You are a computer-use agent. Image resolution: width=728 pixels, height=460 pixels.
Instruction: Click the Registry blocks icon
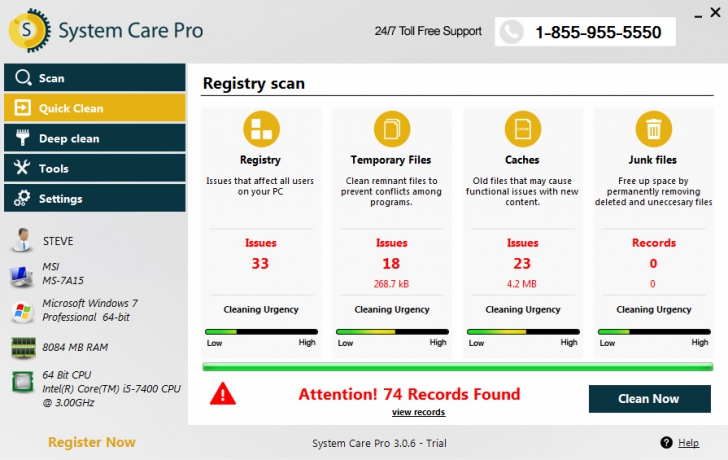point(261,129)
